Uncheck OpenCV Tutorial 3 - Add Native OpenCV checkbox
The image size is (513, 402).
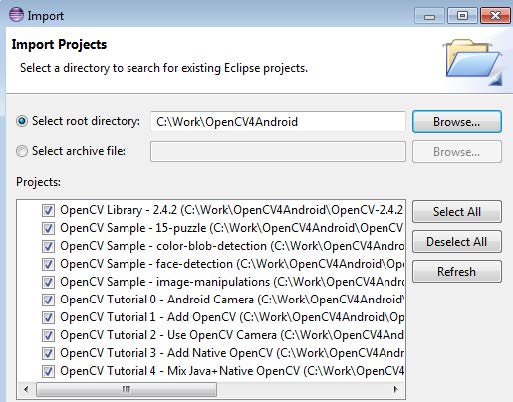point(48,353)
